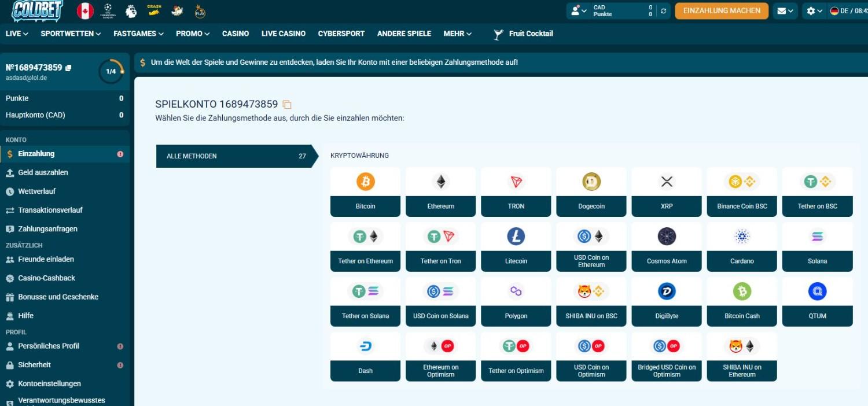
Task: Open Zahlungsanfragen page
Action: click(x=65, y=229)
